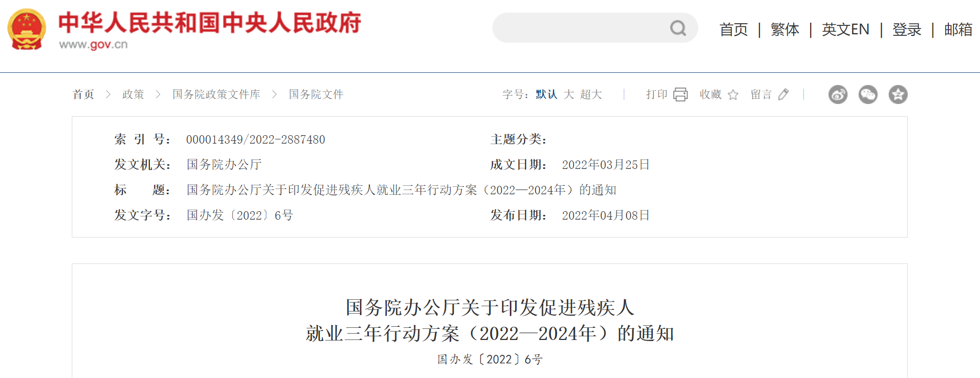Click the 主题分类 label
980x378 pixels.
[518, 139]
